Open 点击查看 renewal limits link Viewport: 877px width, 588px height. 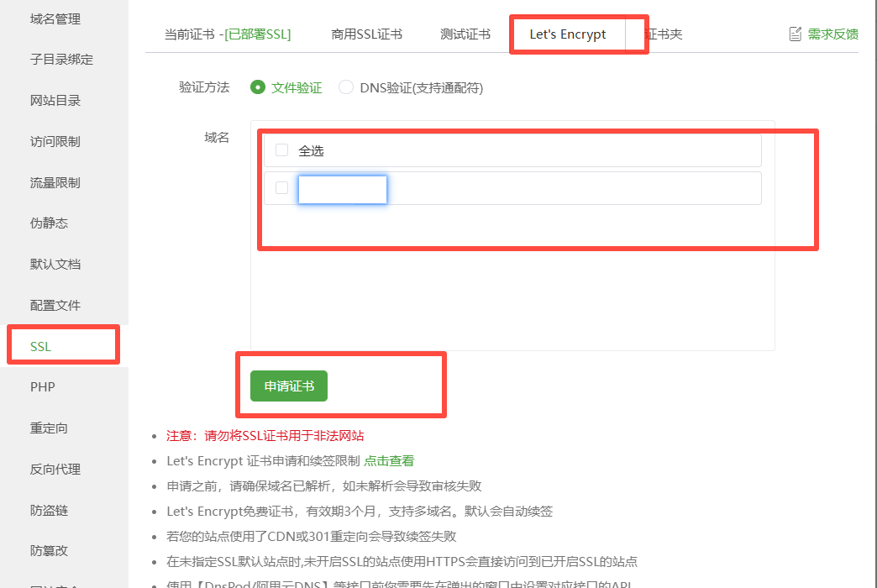tap(389, 461)
